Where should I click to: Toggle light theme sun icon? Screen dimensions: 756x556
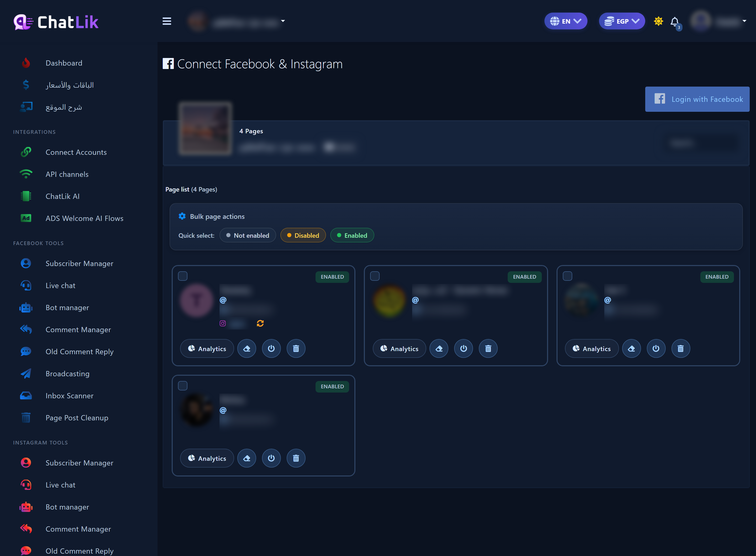pos(658,21)
